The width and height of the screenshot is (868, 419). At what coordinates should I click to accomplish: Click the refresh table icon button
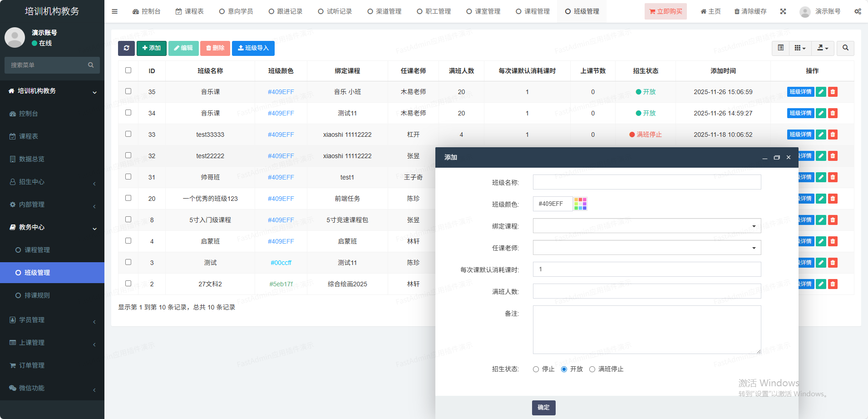[x=126, y=48]
